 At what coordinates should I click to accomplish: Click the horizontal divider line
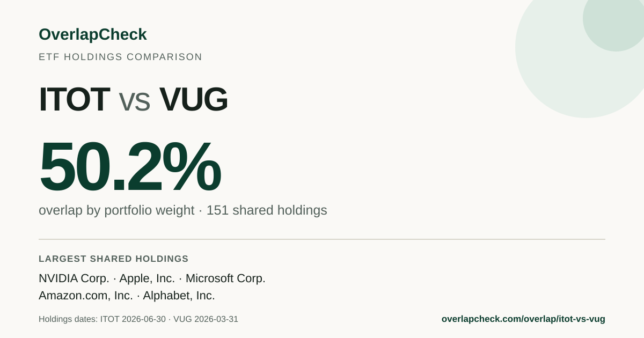[322, 239]
